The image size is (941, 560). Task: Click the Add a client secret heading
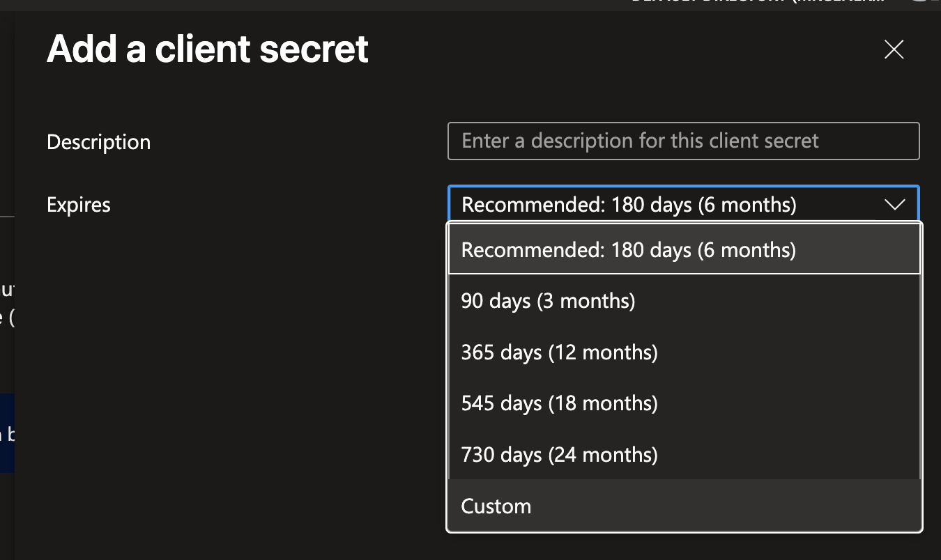[x=207, y=49]
